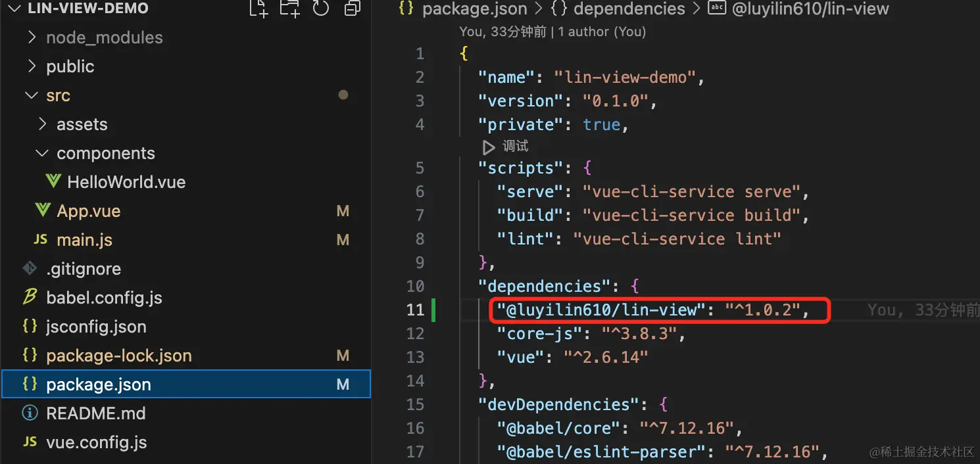Click line number 15 in the gutter
The height and width of the screenshot is (464, 980).
point(415,404)
